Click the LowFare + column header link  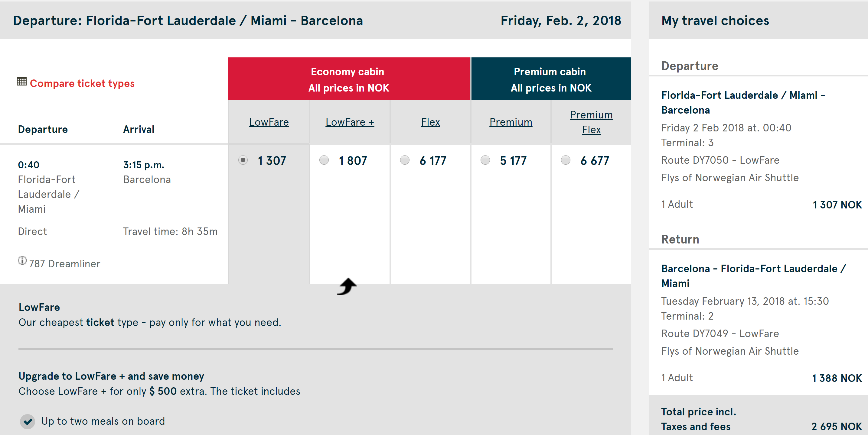coord(349,122)
